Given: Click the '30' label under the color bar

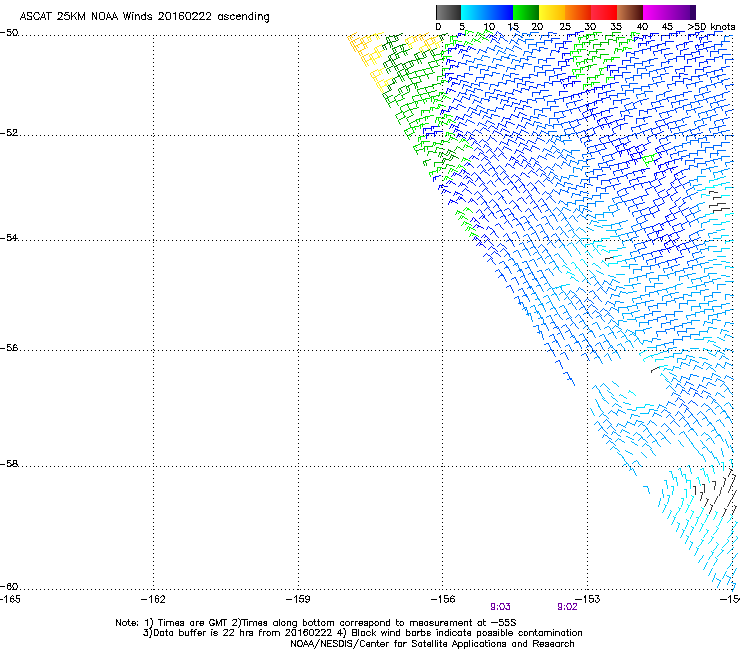Looking at the screenshot, I should point(590,27).
